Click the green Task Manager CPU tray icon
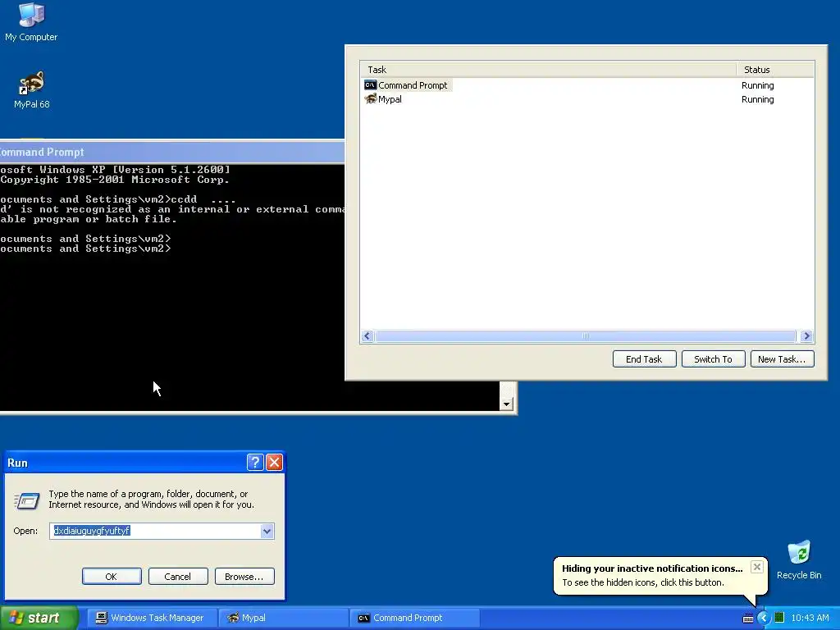The image size is (840, 630). click(779, 618)
